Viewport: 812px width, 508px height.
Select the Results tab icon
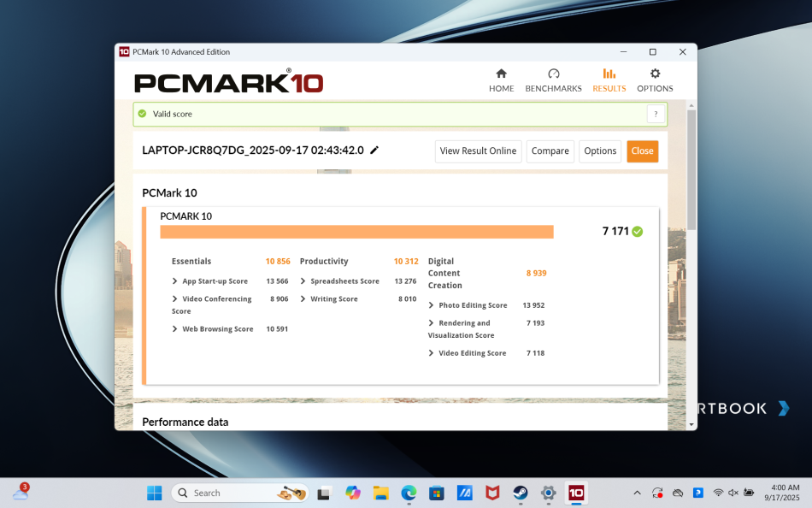(x=609, y=75)
